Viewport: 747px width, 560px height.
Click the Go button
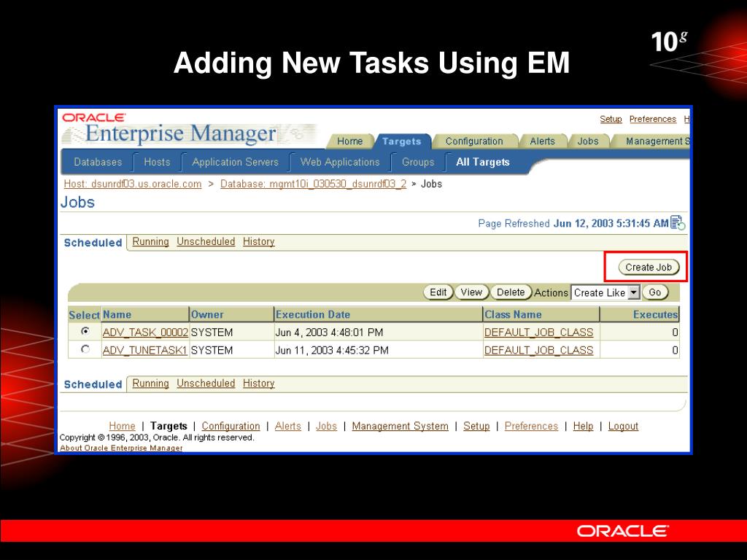(655, 292)
